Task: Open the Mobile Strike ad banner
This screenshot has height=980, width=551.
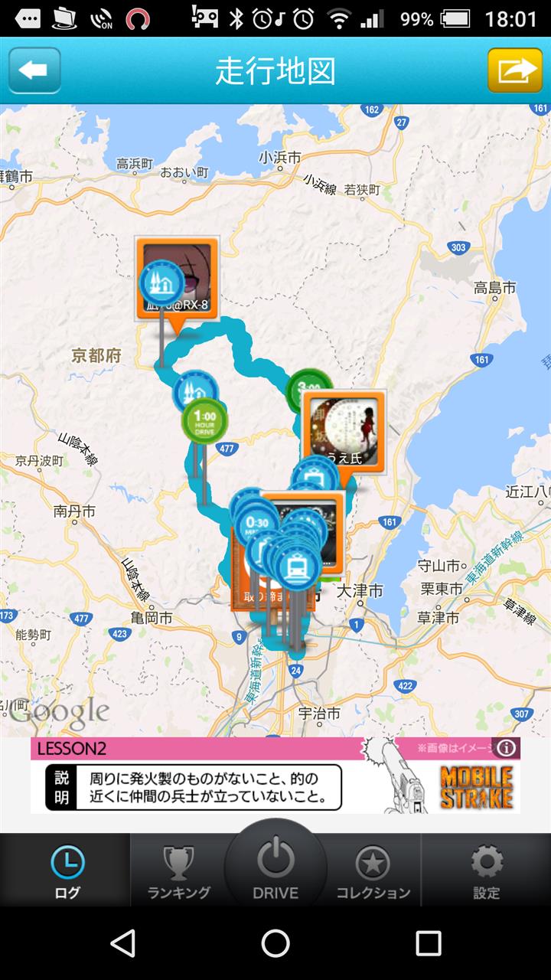Action: [275, 775]
